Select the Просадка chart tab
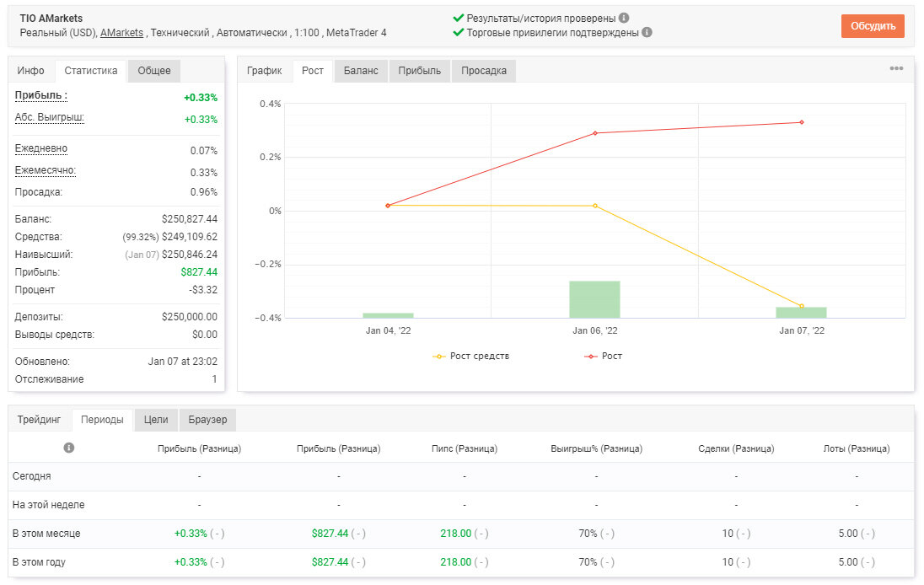This screenshot has width=924, height=585. pos(484,71)
